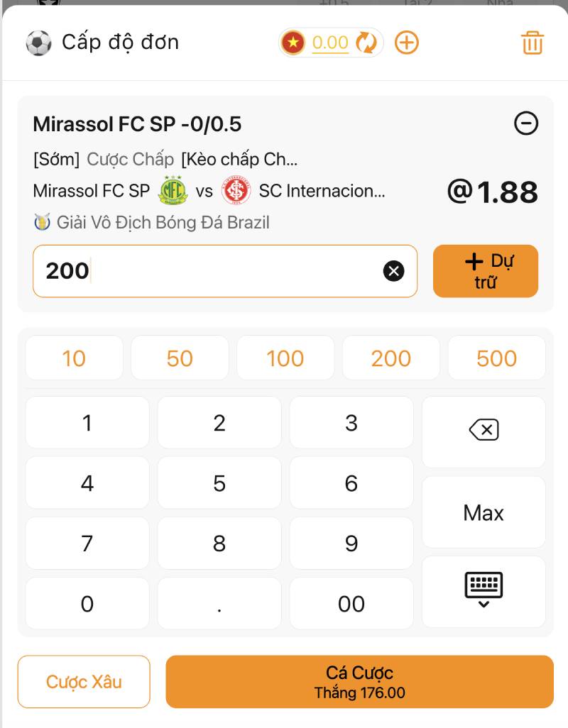The height and width of the screenshot is (728, 568).
Task: Refresh the balance with the circular arrows icon
Action: 366,43
